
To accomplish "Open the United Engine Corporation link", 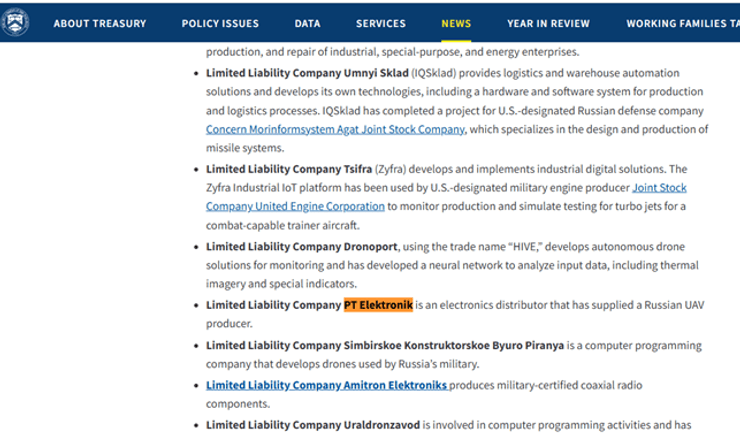I will click(295, 206).
